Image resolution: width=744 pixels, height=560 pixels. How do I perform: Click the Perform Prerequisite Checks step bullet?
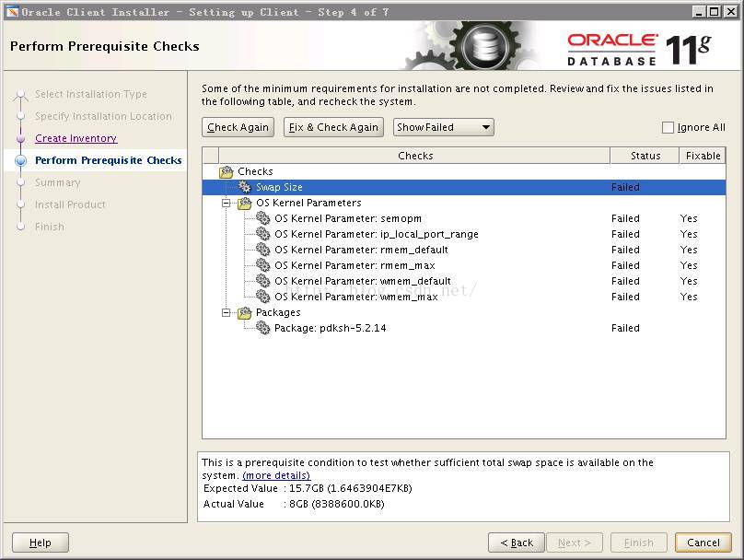pyautogui.click(x=20, y=160)
